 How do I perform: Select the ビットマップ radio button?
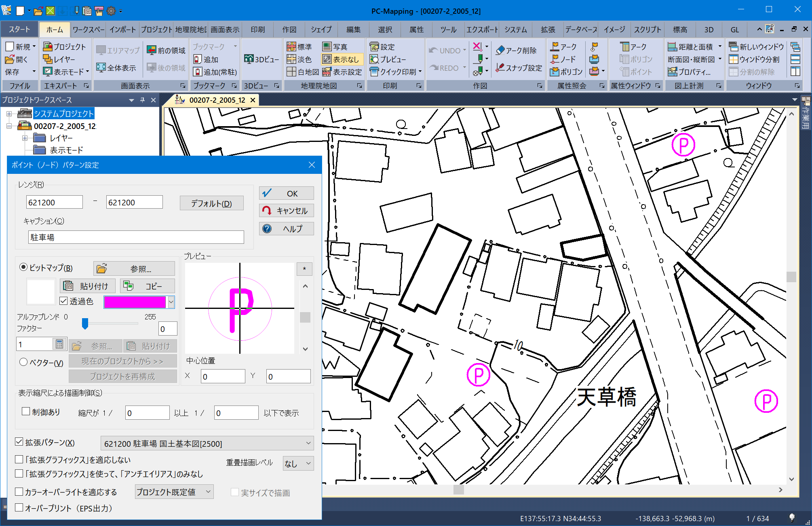pyautogui.click(x=23, y=267)
